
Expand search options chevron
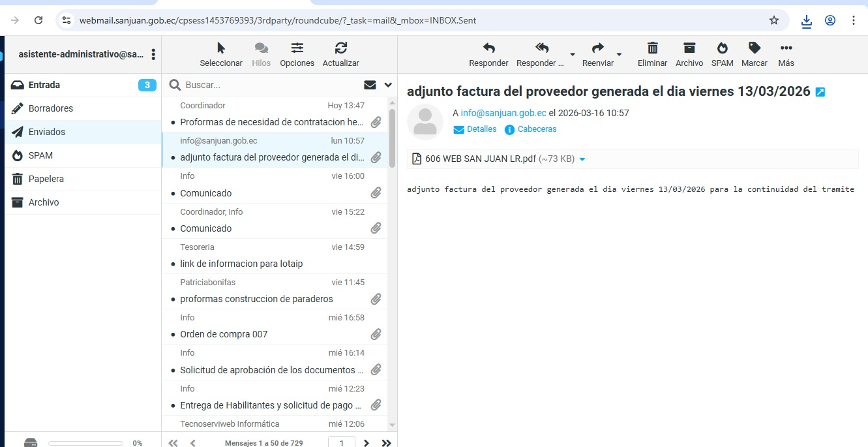coord(388,85)
